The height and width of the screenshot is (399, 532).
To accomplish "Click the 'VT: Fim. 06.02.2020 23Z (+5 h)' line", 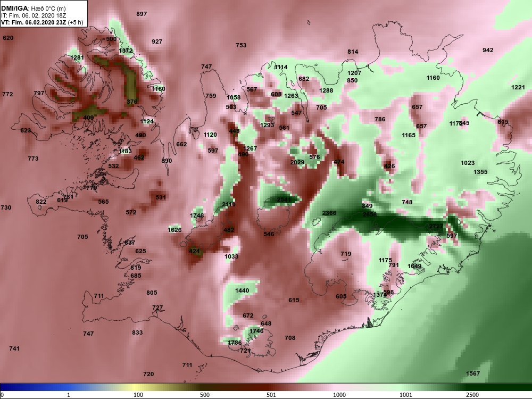I will tap(42, 22).
